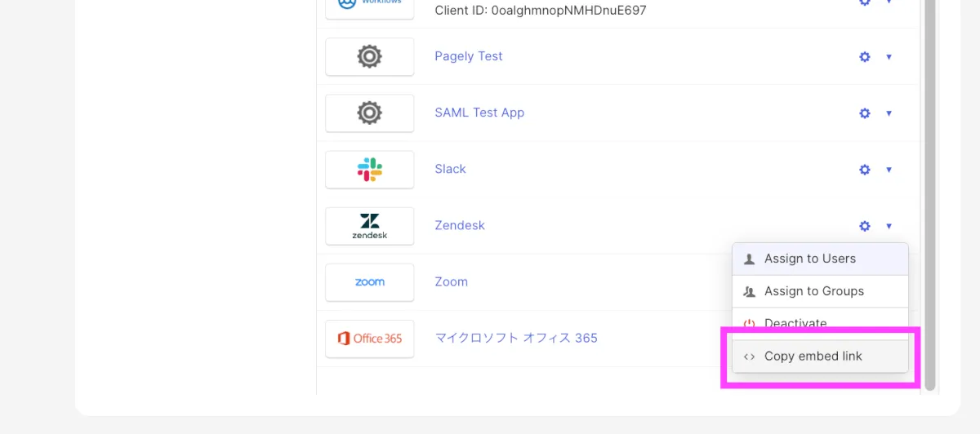
Task: Open settings gear for Slack
Action: (865, 170)
